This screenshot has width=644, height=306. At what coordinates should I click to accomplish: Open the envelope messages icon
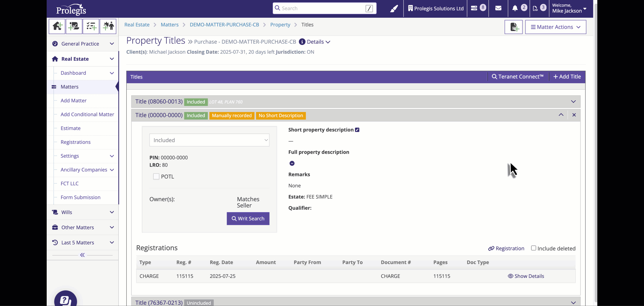(x=498, y=8)
